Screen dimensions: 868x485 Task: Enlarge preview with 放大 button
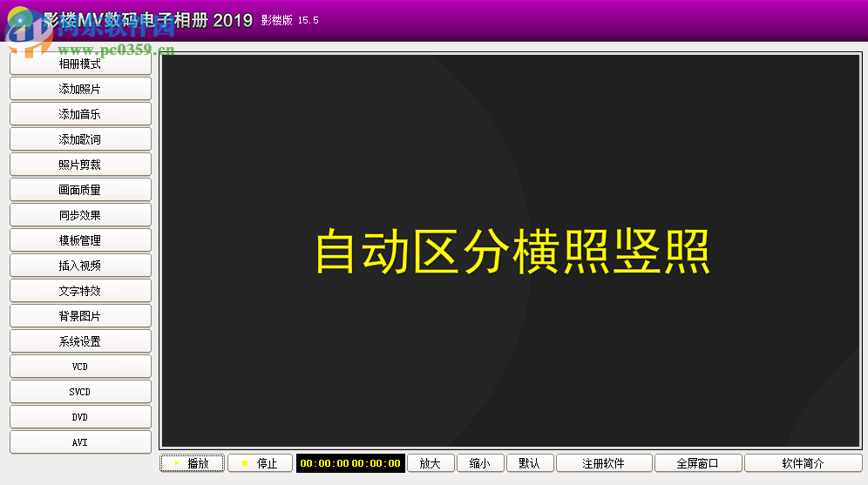[x=431, y=463]
